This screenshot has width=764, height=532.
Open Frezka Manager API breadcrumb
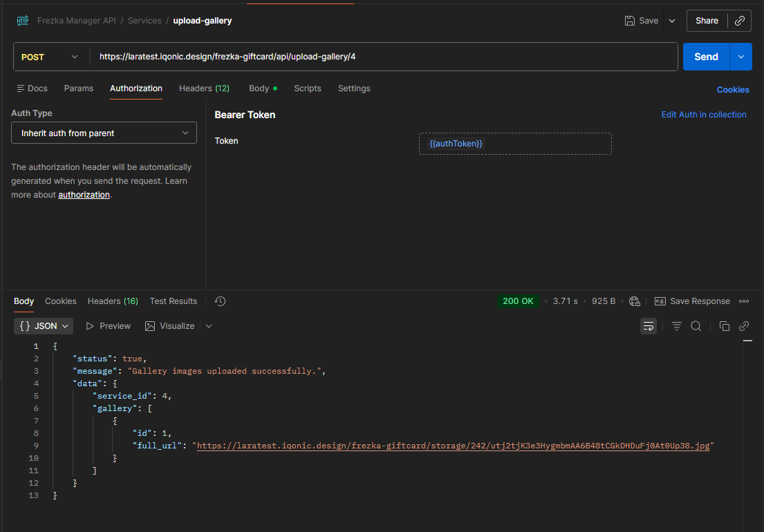point(77,21)
